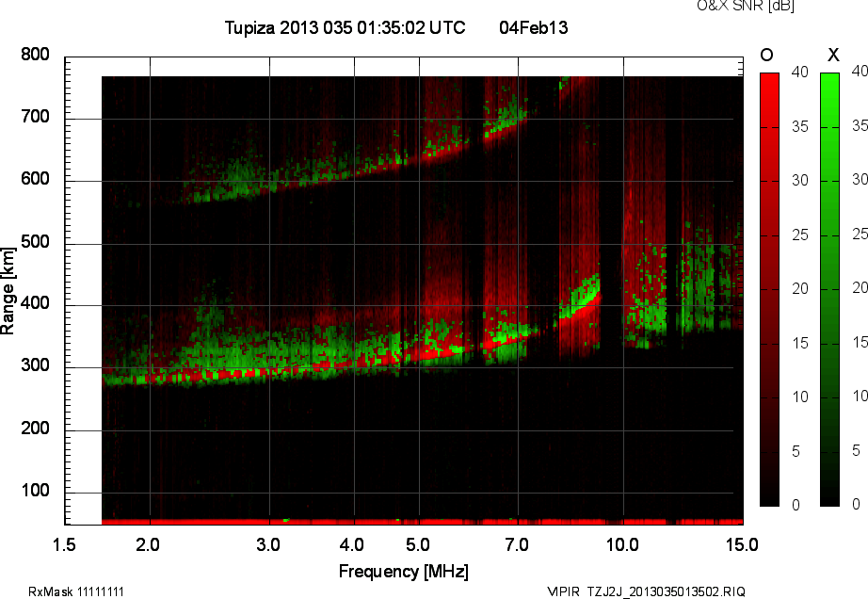Click the 7.0 frequency tick label
The width and height of the screenshot is (868, 599).
517,544
